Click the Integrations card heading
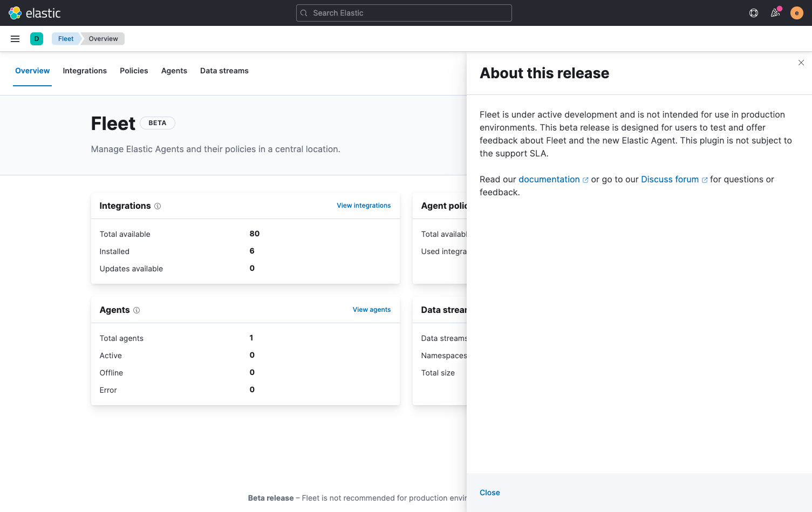Image resolution: width=812 pixels, height=512 pixels. [125, 206]
